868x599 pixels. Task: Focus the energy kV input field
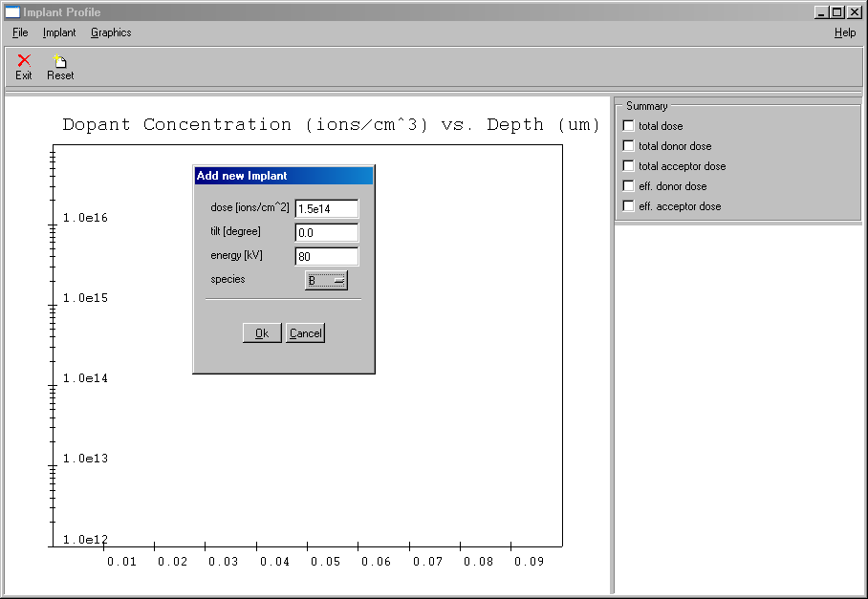pos(327,256)
